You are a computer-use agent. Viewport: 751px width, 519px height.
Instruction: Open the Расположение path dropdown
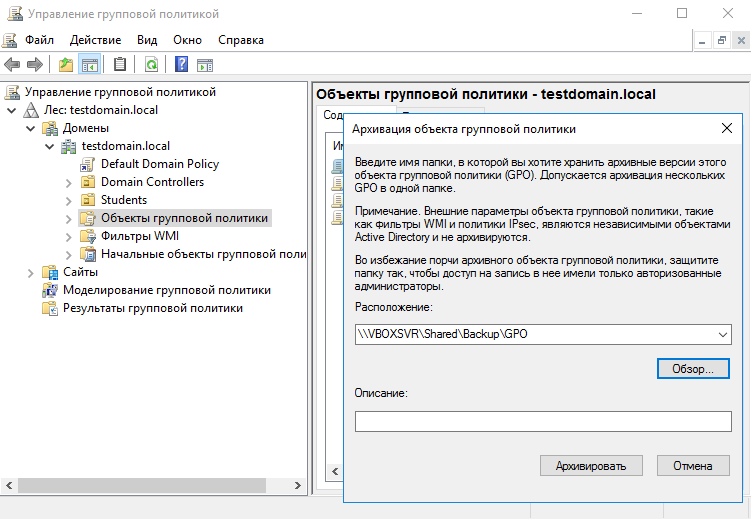[x=722, y=335]
